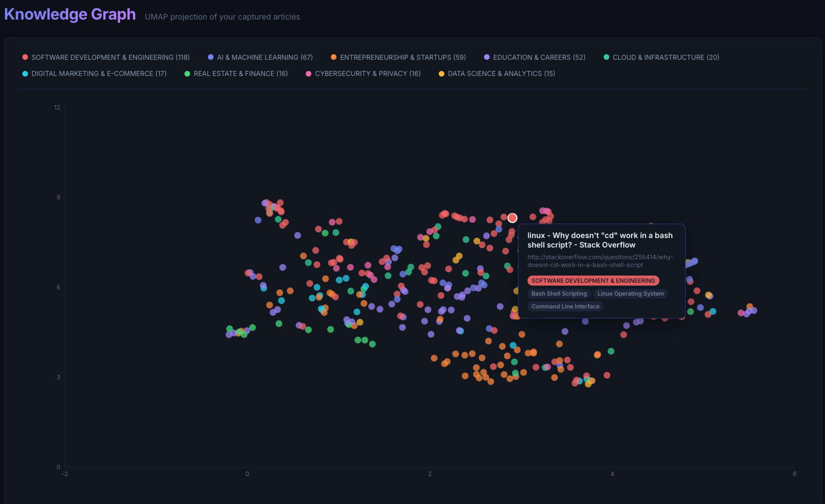Click green Cloud & Infrastructure legend dot
825x504 pixels.
[x=606, y=58]
